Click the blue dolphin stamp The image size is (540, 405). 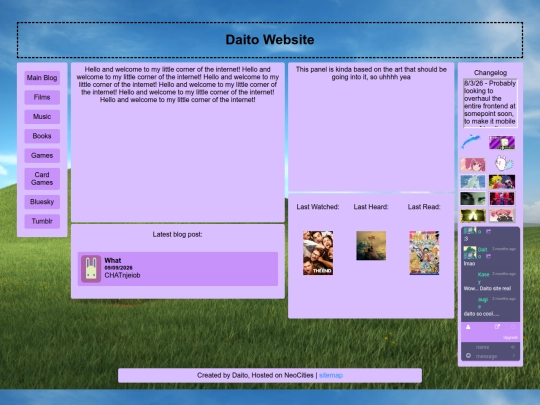coord(471,142)
